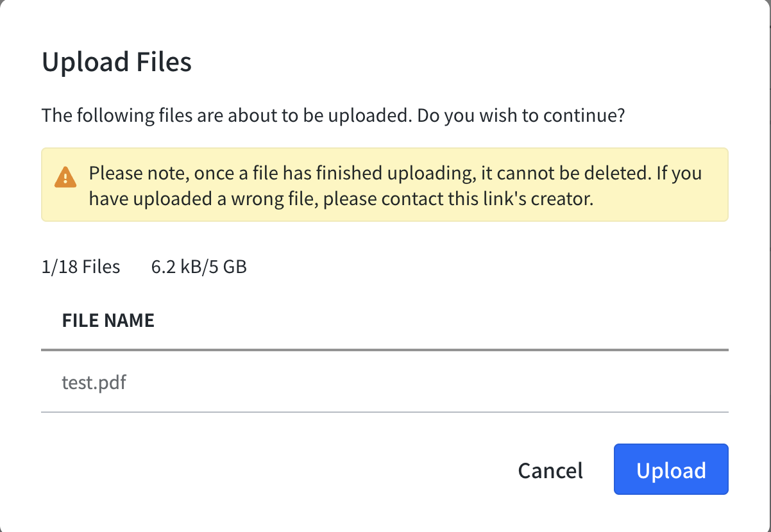Select the test.pdf file row
The image size is (771, 532).
click(x=385, y=383)
